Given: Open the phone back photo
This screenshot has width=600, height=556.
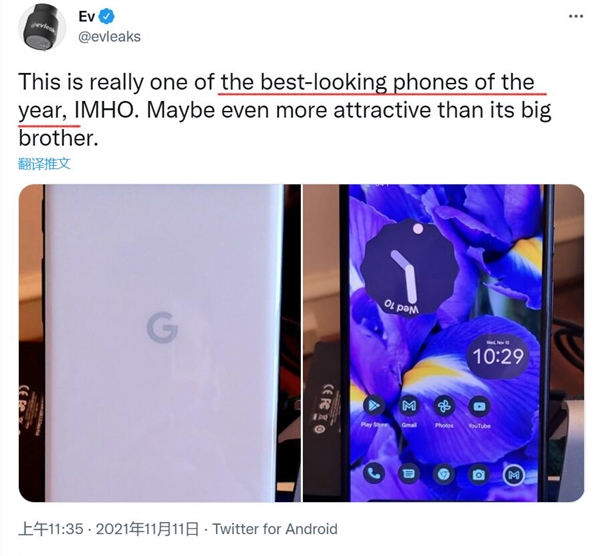Looking at the screenshot, I should point(160,343).
